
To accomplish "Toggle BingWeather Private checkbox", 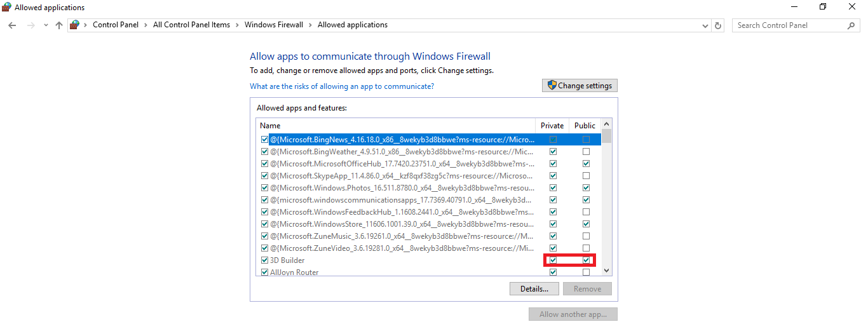I will 553,152.
